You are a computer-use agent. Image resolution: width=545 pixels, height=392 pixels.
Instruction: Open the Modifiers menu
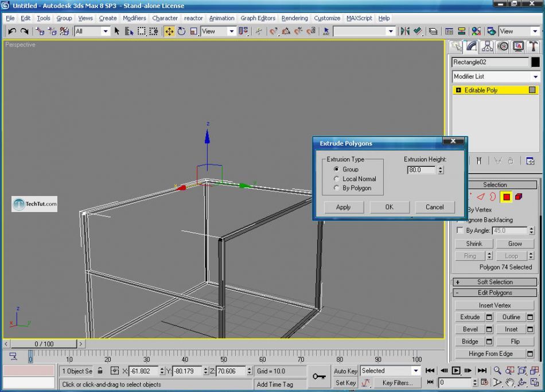tap(134, 18)
